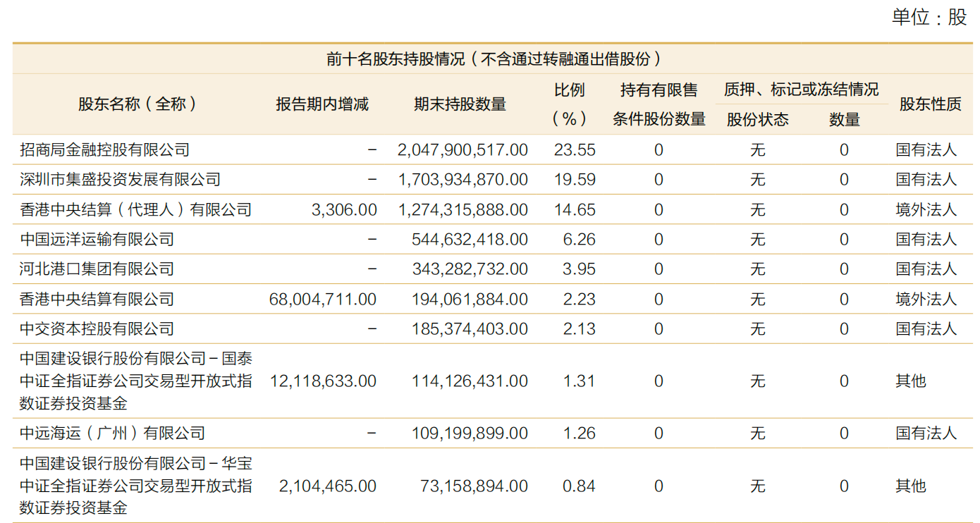This screenshot has height=523, width=980.
Task: Select the holding amount '73,158,894.00'
Action: [474, 486]
